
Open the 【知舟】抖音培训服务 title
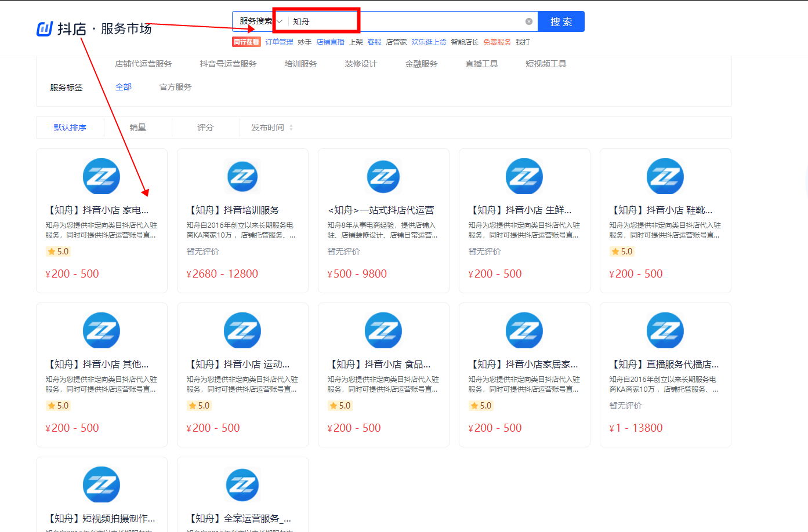point(234,210)
